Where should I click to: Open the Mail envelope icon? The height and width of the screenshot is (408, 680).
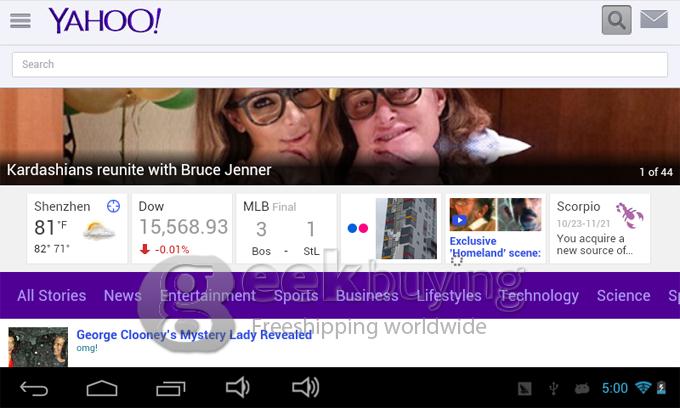point(654,19)
